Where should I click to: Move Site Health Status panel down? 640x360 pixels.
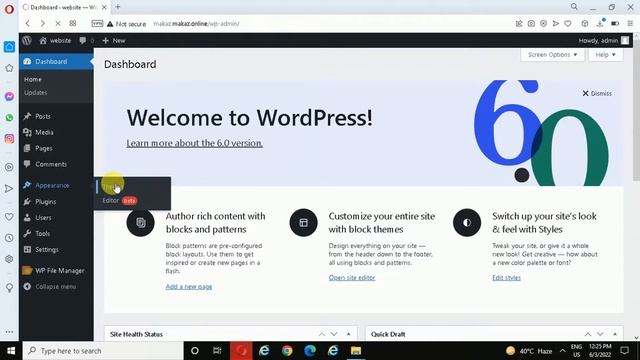[x=334, y=334]
